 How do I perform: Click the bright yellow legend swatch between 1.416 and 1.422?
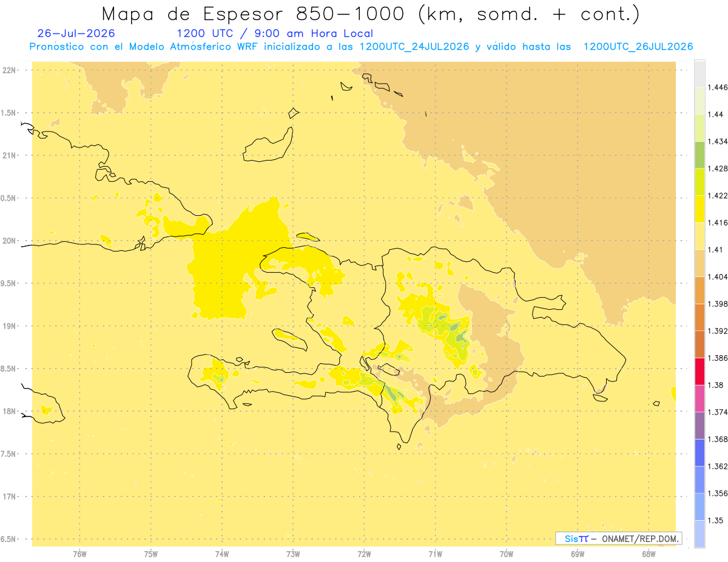coord(699,209)
